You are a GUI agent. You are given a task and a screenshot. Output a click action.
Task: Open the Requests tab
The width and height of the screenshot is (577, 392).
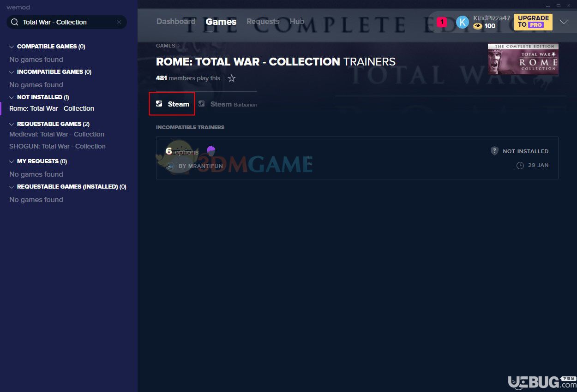tap(263, 22)
